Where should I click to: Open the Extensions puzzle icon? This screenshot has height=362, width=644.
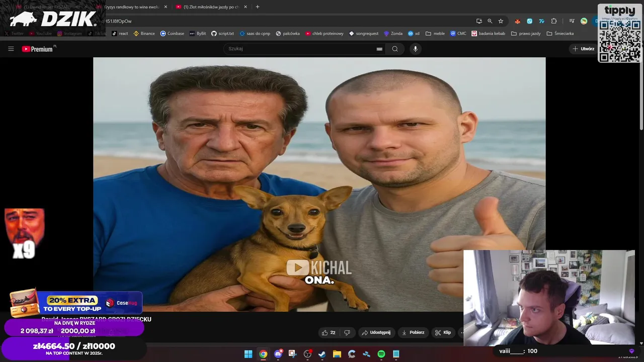(x=554, y=21)
